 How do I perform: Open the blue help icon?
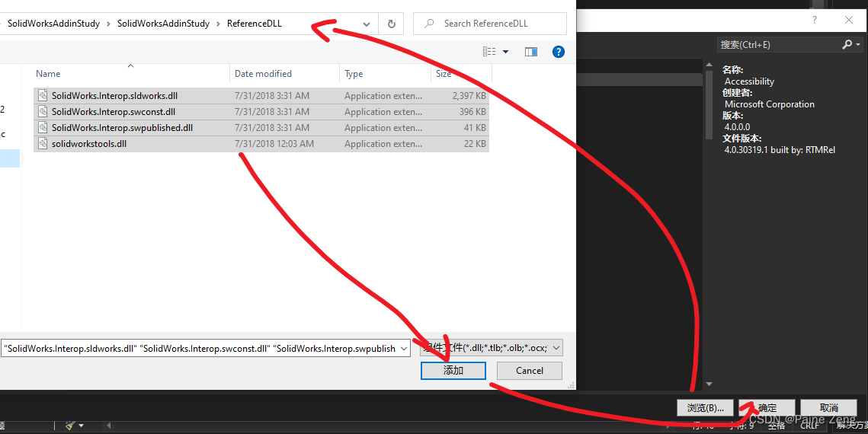(x=559, y=52)
